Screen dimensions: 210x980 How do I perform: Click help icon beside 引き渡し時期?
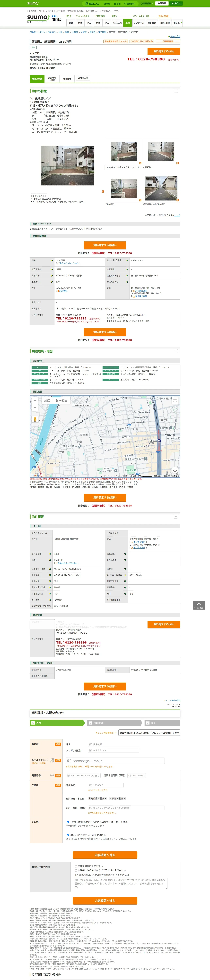pyautogui.click(x=50, y=594)
